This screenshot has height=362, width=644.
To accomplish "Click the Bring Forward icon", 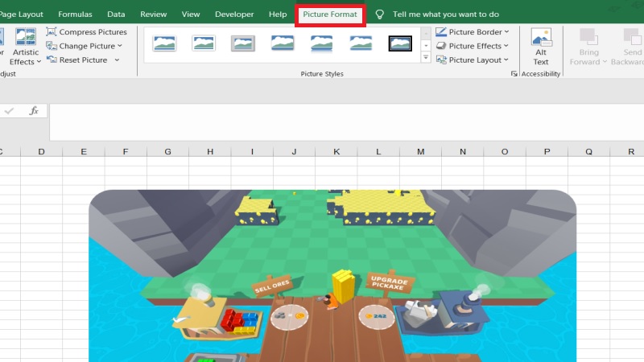I will (589, 37).
